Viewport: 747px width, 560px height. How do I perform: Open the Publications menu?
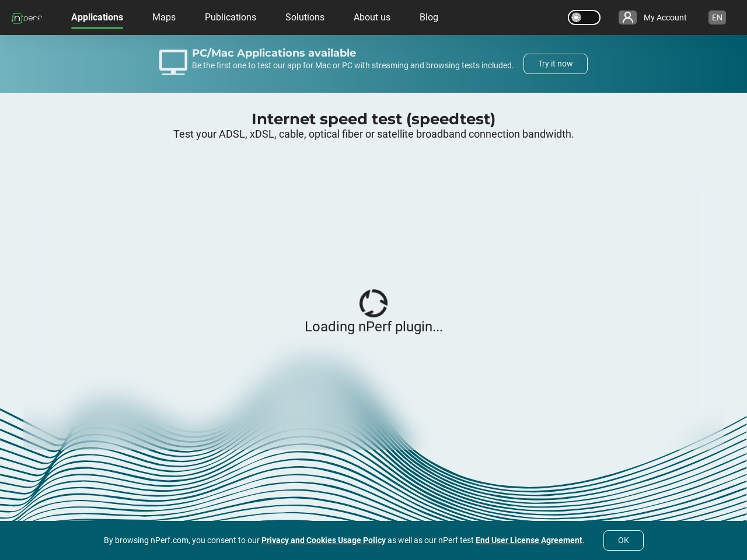231,17
